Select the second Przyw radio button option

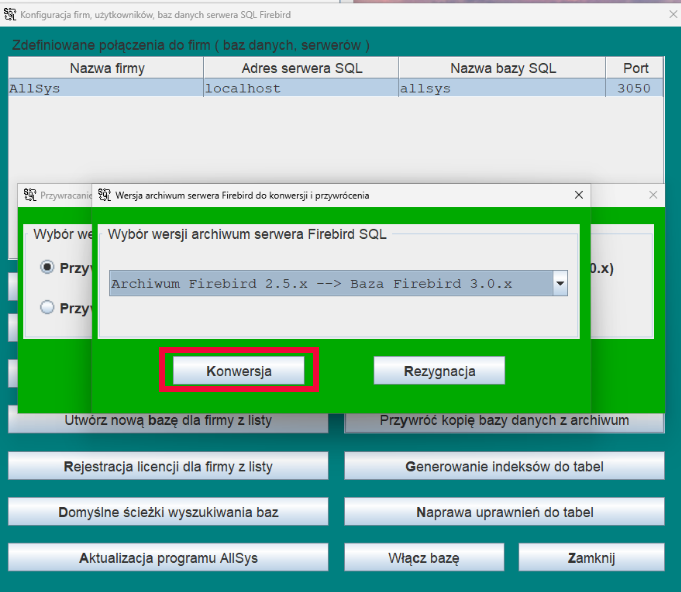(x=47, y=307)
